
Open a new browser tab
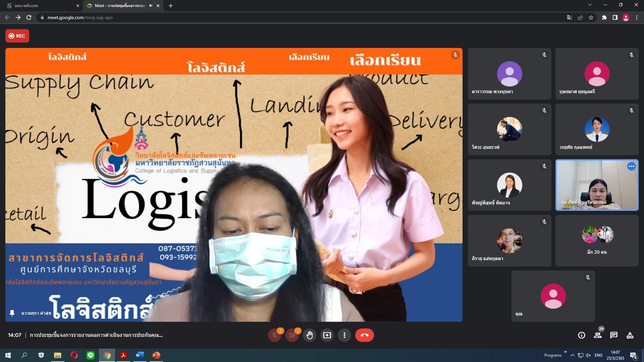pos(171,6)
